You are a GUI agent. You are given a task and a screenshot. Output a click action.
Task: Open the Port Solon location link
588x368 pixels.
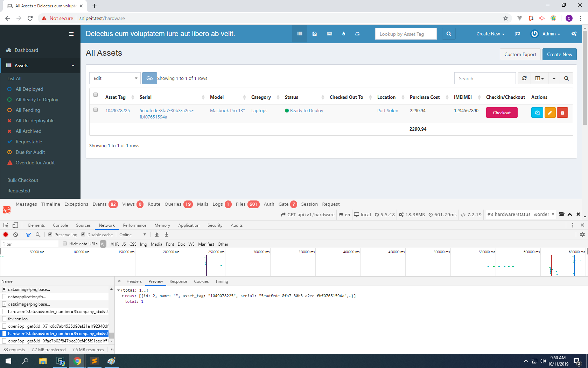click(387, 111)
